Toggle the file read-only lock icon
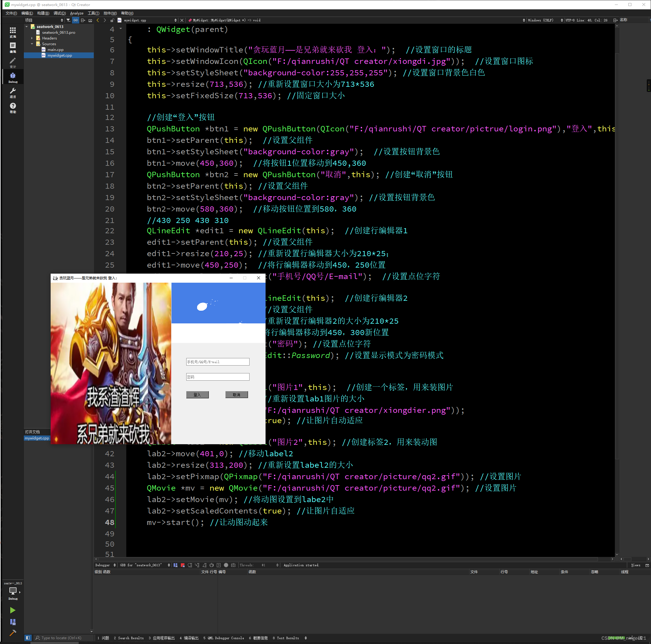 pyautogui.click(x=112, y=20)
